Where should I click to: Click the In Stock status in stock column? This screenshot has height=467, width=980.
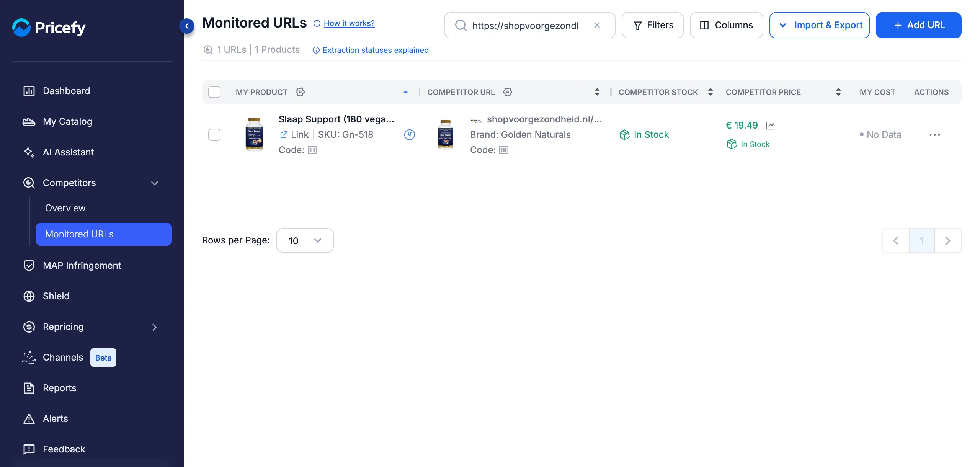[x=644, y=135]
